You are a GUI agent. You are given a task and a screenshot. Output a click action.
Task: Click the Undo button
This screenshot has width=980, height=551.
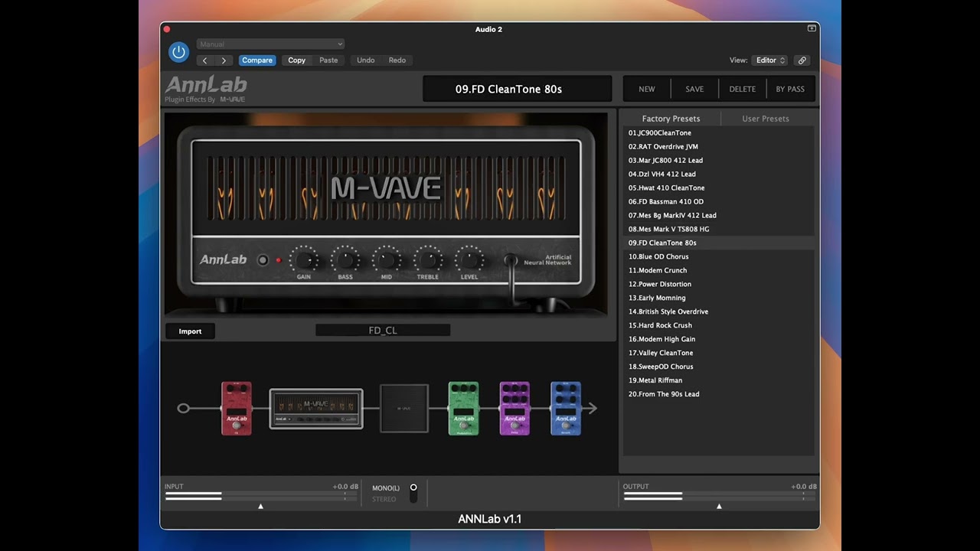pyautogui.click(x=366, y=60)
